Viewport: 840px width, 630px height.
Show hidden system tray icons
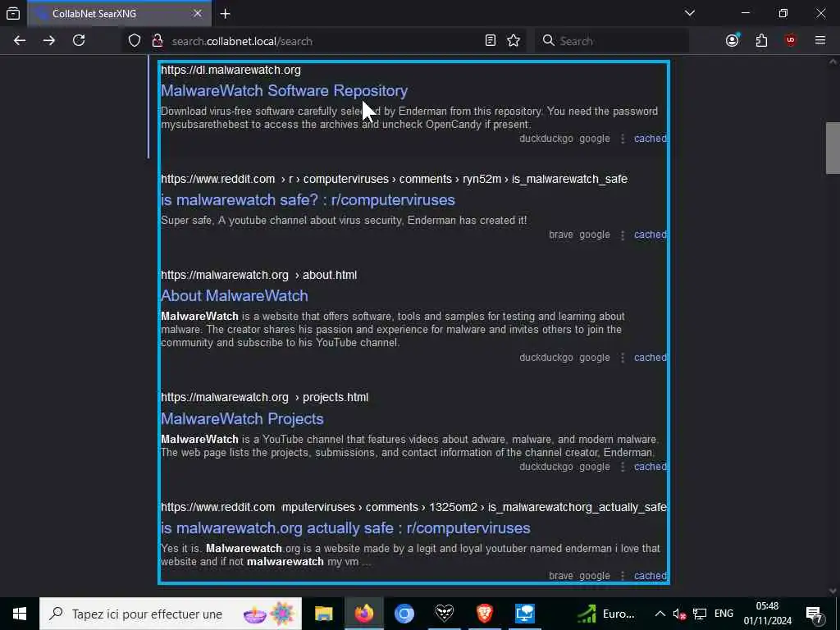(660, 614)
